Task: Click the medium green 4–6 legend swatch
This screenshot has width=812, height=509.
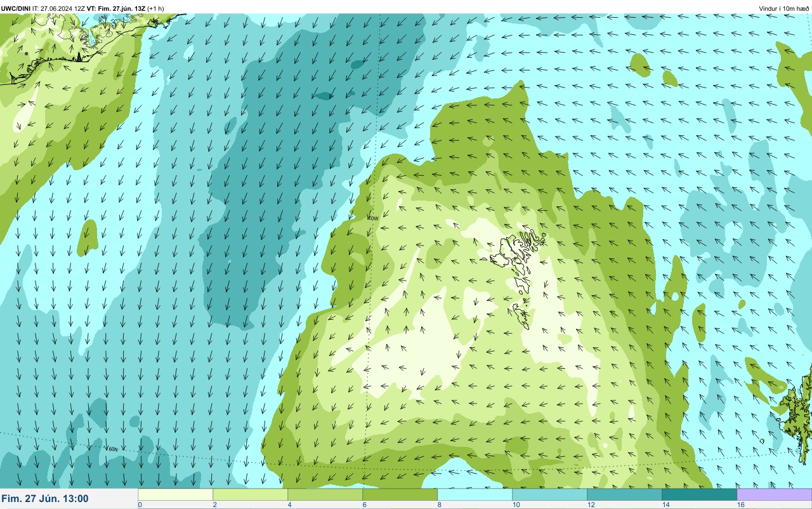Action: point(325,494)
